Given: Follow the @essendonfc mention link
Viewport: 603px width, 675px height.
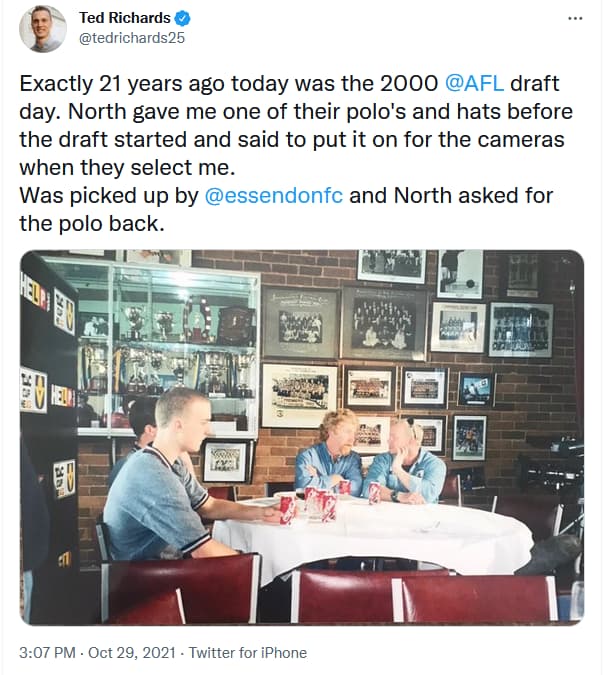Looking at the screenshot, I should [274, 195].
